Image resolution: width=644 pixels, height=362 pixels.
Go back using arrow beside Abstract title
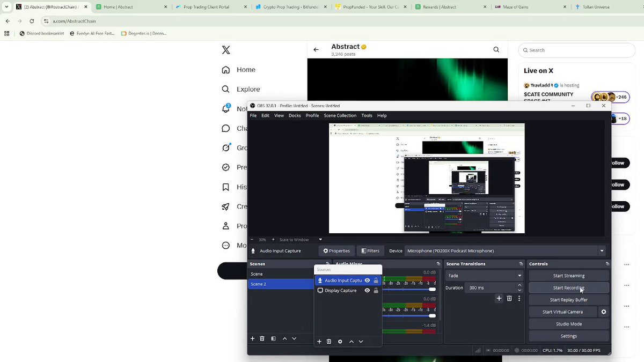tap(316, 50)
